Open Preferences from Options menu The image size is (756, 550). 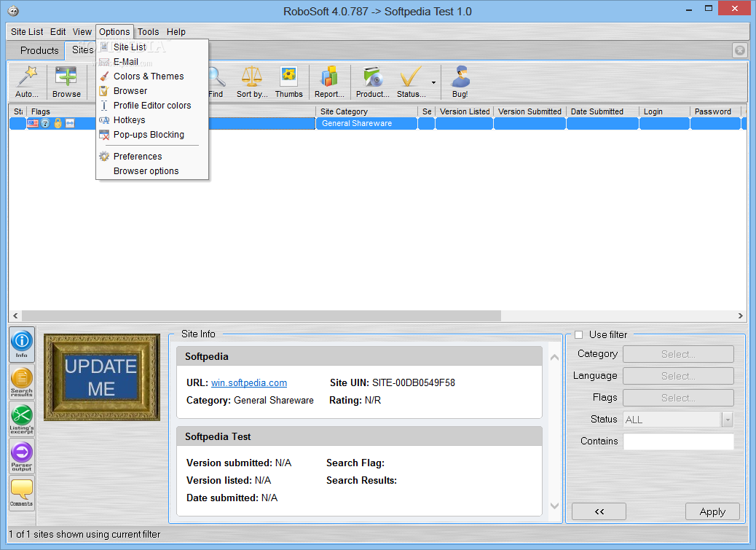(152, 156)
